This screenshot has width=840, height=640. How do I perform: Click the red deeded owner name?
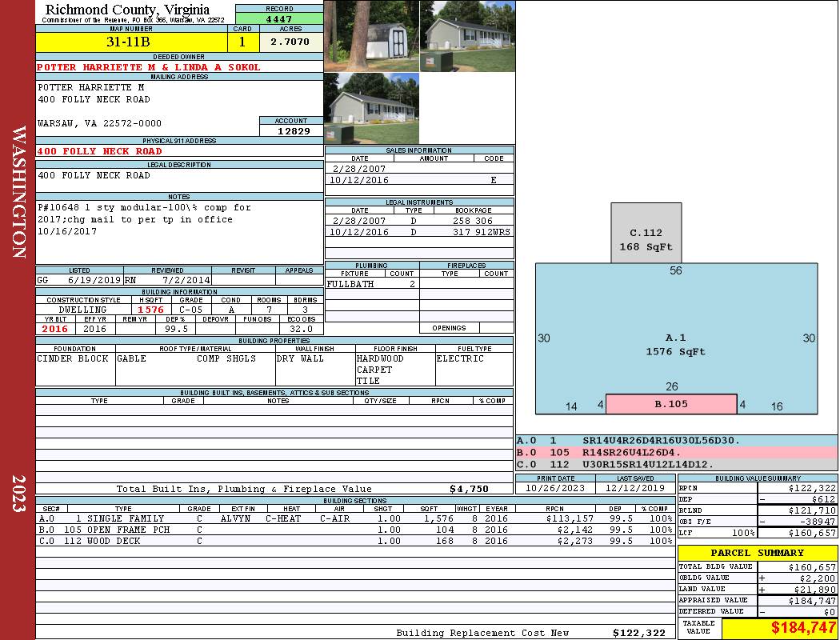click(x=149, y=67)
